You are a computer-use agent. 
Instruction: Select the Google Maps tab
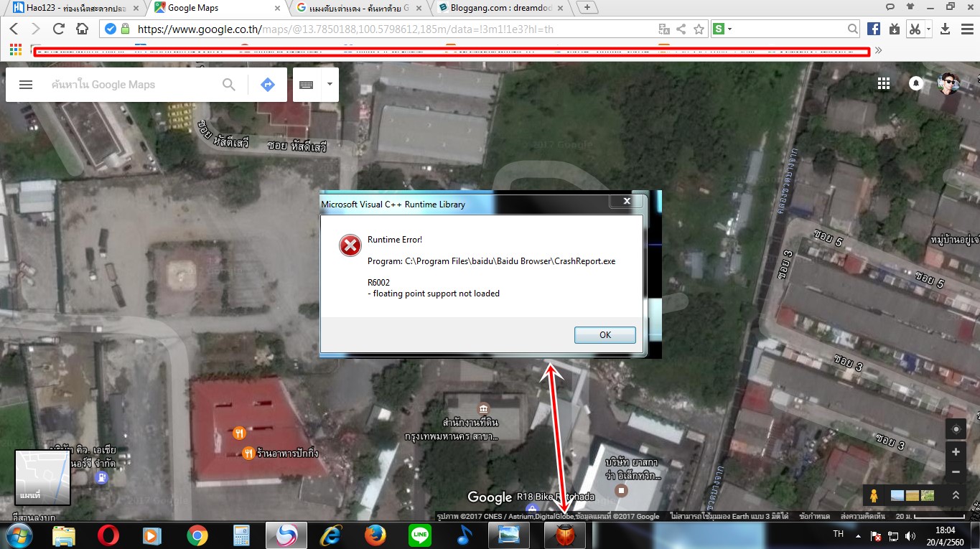pyautogui.click(x=217, y=8)
